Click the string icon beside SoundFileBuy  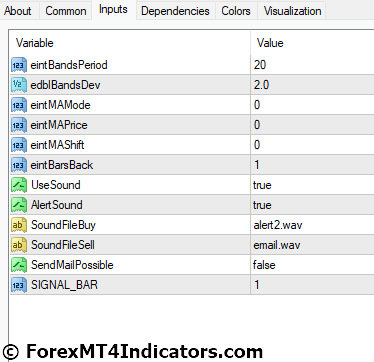(x=19, y=225)
